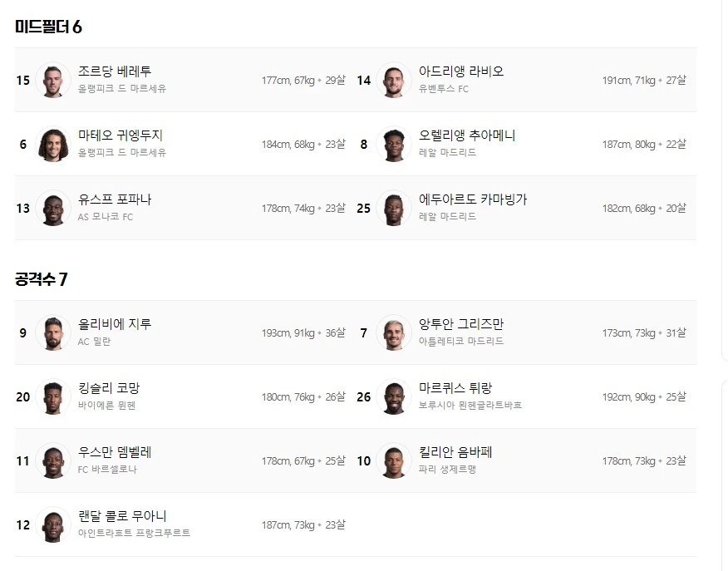Screen dimensions: 728x571
Task: Open 킹슬리 코망's avatar image
Action: tap(53, 397)
